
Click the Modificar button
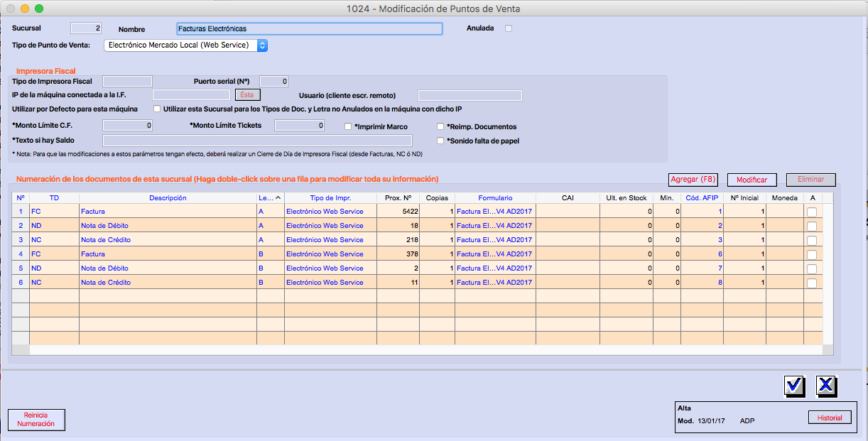tap(752, 180)
